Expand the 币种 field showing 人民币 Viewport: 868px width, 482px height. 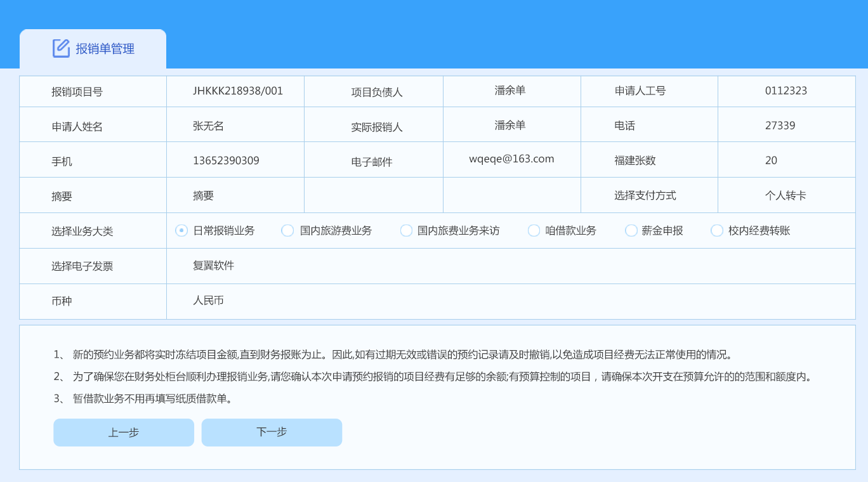(x=209, y=301)
